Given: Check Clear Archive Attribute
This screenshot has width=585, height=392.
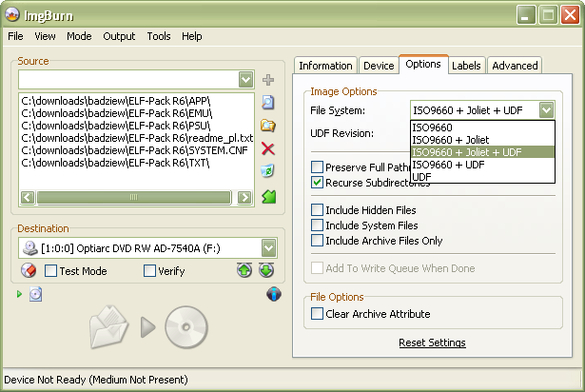Looking at the screenshot, I should (x=317, y=314).
